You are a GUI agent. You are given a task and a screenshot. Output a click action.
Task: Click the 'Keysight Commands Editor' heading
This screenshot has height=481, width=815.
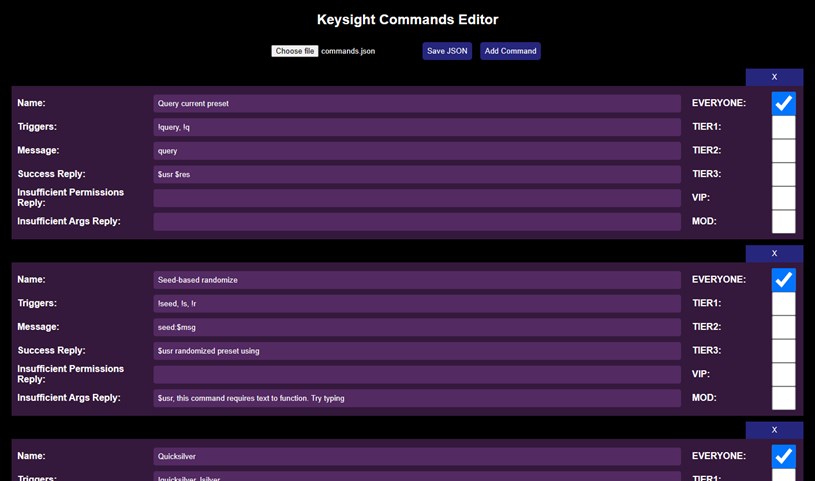coord(408,20)
